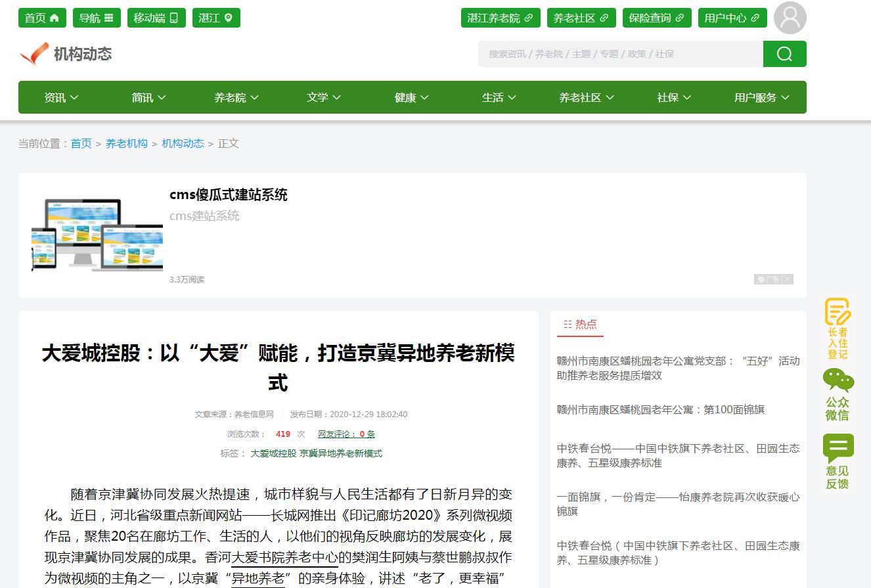Open hot article 中铁春台悦（中国中铁旗下养老社区
Screen dimensions: 871x588
click(679, 553)
